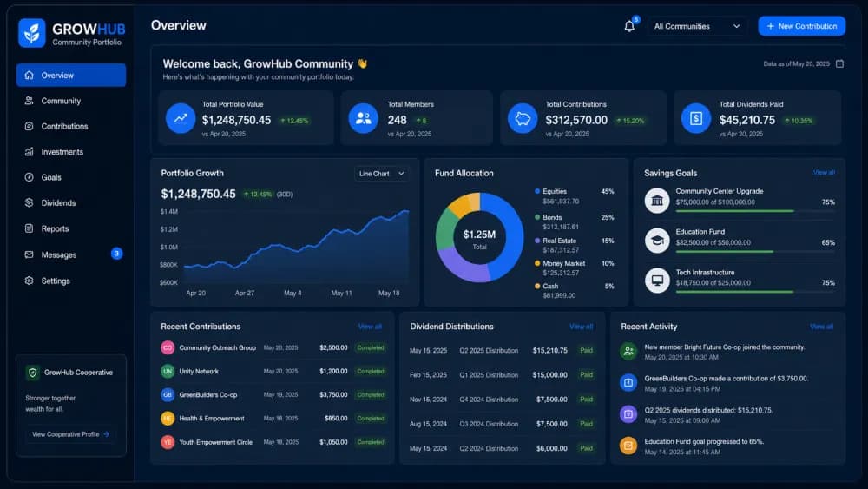This screenshot has height=489, width=868.
Task: Open the Goals sidebar section
Action: pos(71,177)
